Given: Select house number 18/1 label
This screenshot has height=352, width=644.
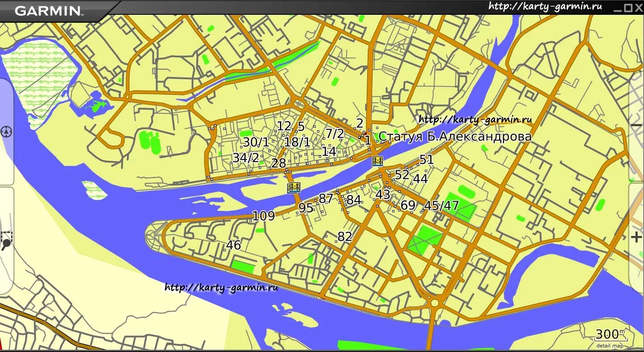Looking at the screenshot, I should coord(297,142).
